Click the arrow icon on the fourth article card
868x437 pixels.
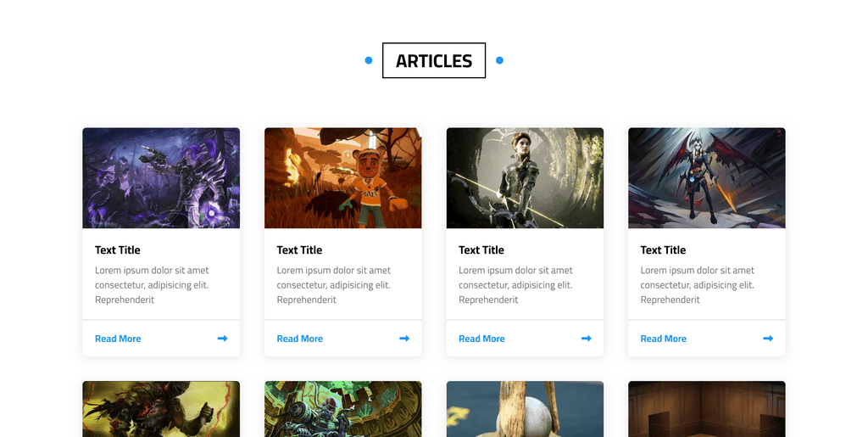768,339
